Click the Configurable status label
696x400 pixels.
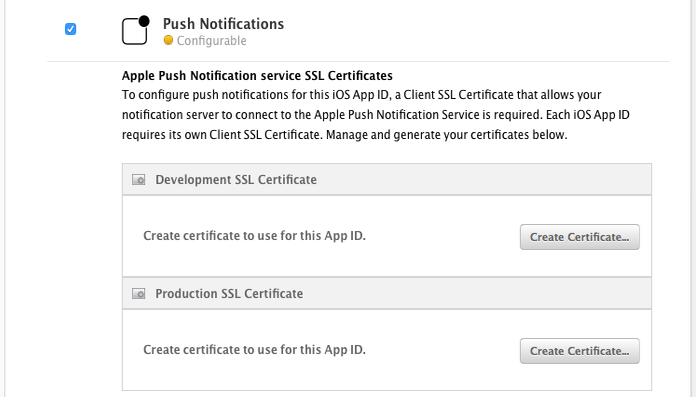(211, 41)
